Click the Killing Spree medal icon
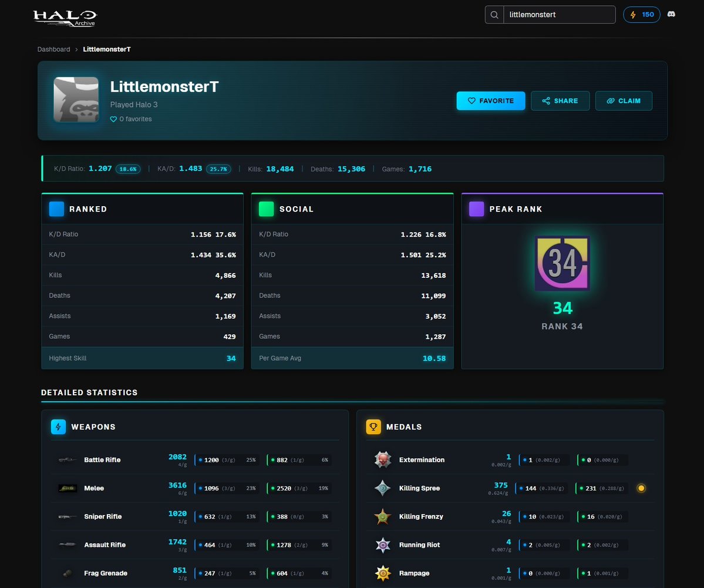This screenshot has width=704, height=588. pyautogui.click(x=382, y=488)
